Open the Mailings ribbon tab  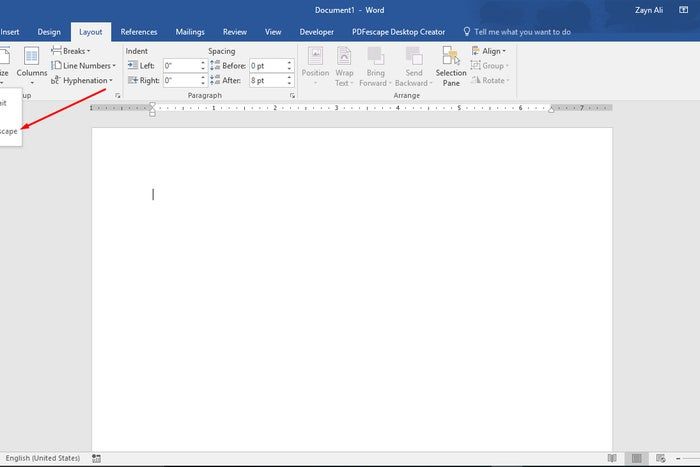click(x=190, y=32)
